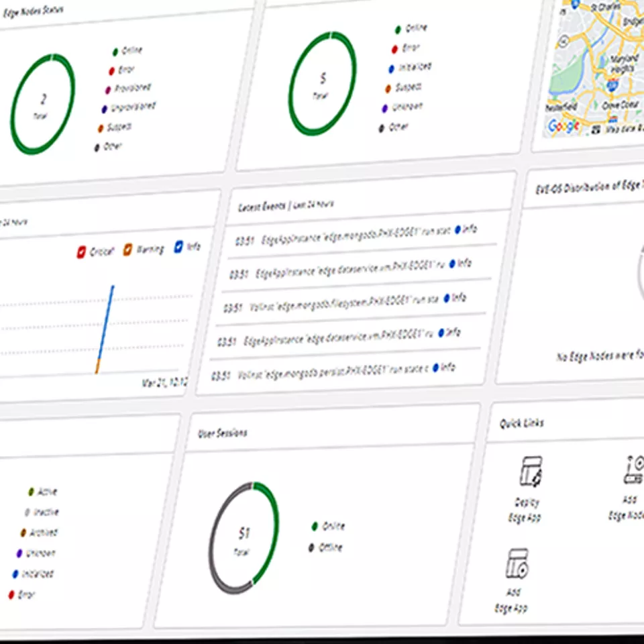The height and width of the screenshot is (644, 644).
Task: Click Offline legend in User Sessions card
Action: 325,547
